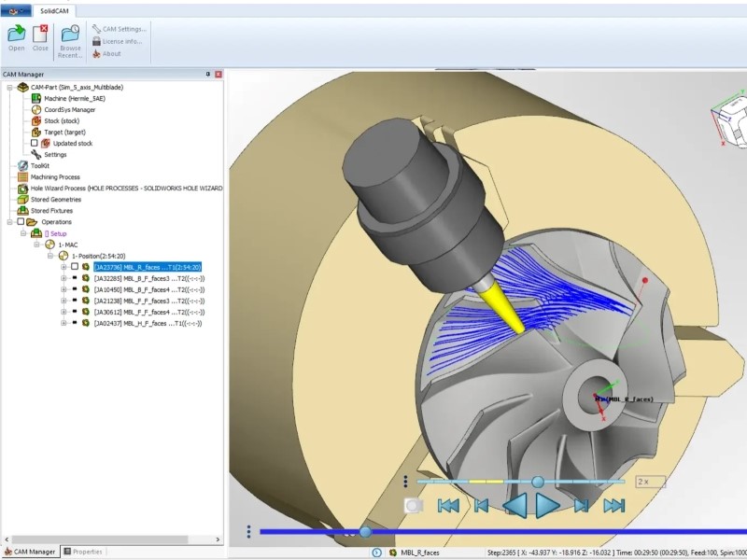Play the simulation in reverse

click(x=514, y=506)
